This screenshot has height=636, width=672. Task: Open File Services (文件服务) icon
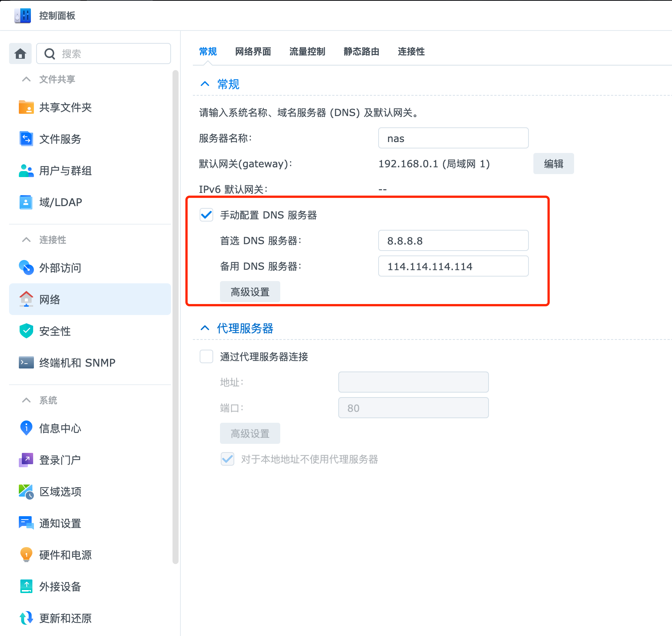(x=26, y=139)
